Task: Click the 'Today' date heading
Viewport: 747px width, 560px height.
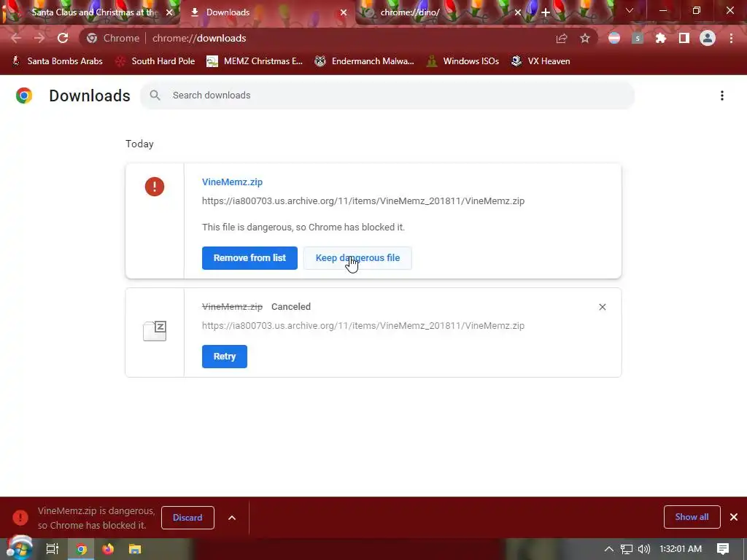Action: pos(139,144)
